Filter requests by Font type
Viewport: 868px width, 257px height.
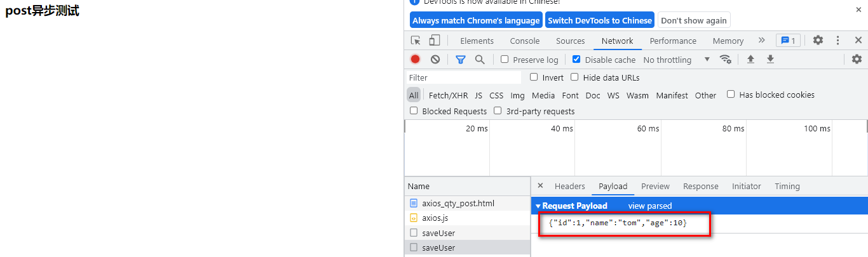[571, 95]
